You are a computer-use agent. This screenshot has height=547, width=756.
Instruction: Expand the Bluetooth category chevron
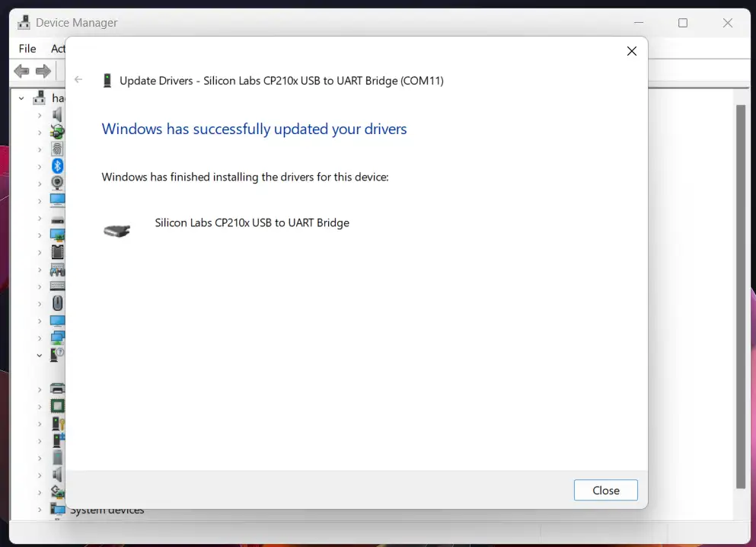[x=40, y=166]
